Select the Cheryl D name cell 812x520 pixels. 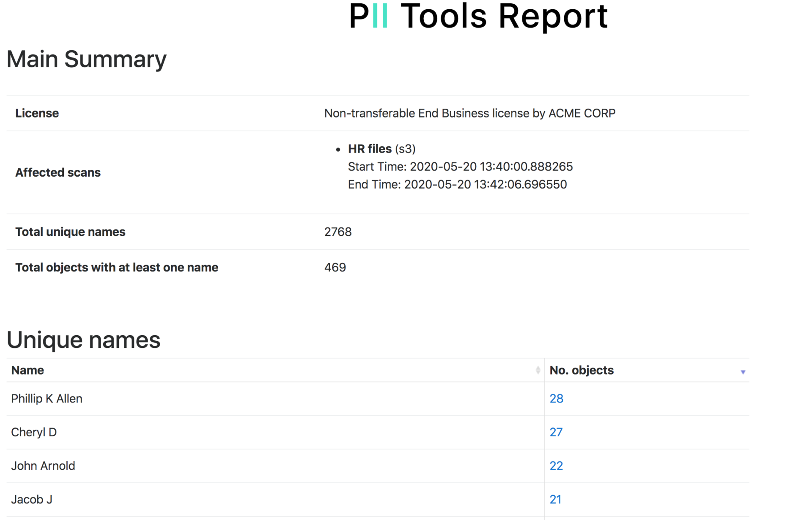click(33, 432)
